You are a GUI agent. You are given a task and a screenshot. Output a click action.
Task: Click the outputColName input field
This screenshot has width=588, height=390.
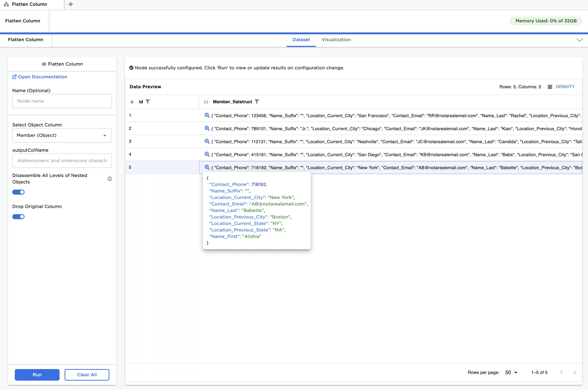(x=62, y=161)
